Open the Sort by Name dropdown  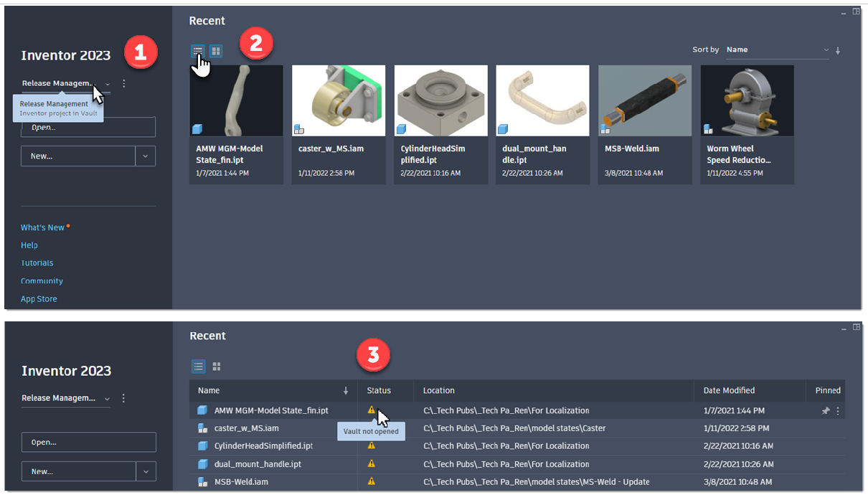tap(778, 50)
